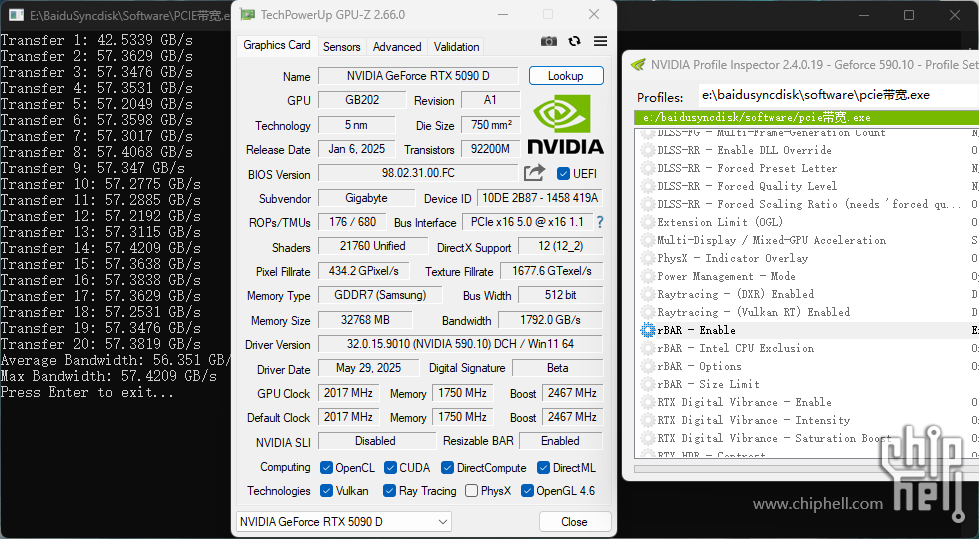Screen dimensions: 979x539
Task: Click gear icon beside RTX Digital Vibrance - Enable
Action: pyautogui.click(x=647, y=402)
